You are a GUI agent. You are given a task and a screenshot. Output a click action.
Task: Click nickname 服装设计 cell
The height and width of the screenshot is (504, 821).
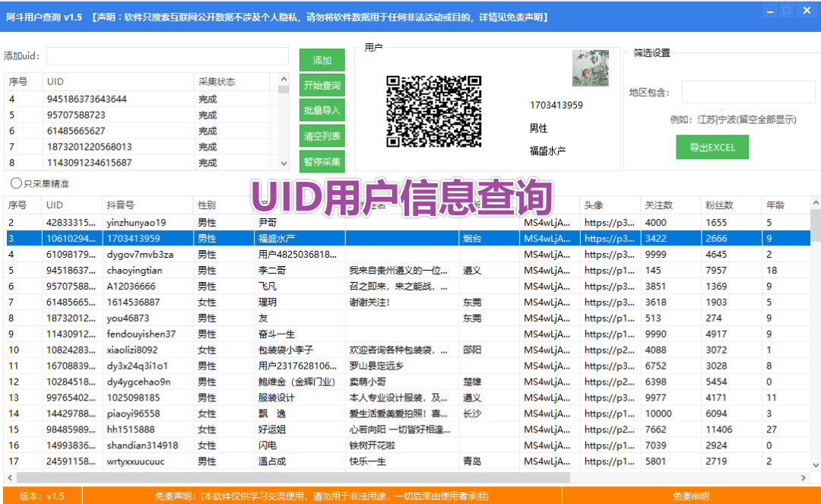click(300, 398)
